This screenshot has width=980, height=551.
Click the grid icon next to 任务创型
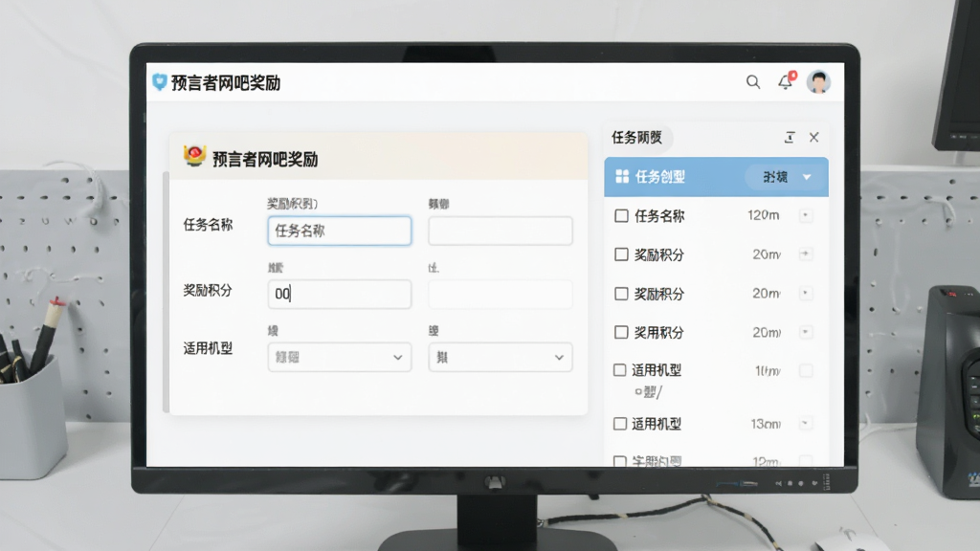click(x=622, y=177)
